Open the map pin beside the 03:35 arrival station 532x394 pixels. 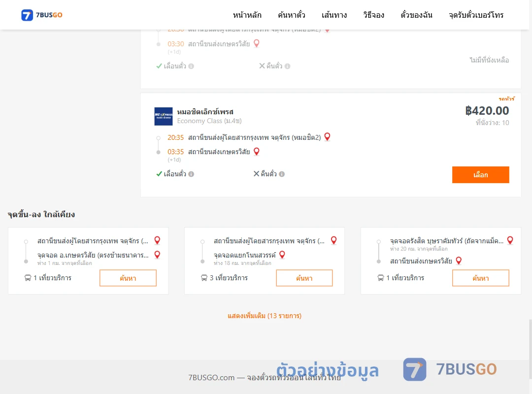(257, 151)
